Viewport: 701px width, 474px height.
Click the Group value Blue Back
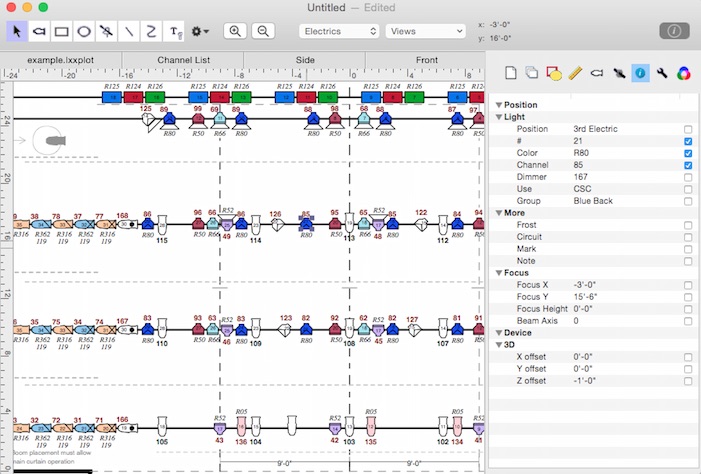click(593, 201)
